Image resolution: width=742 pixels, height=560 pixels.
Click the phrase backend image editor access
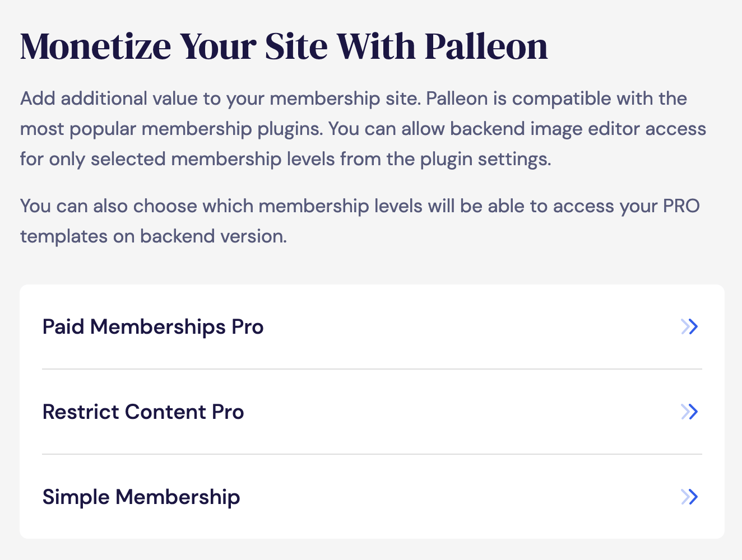coord(578,129)
